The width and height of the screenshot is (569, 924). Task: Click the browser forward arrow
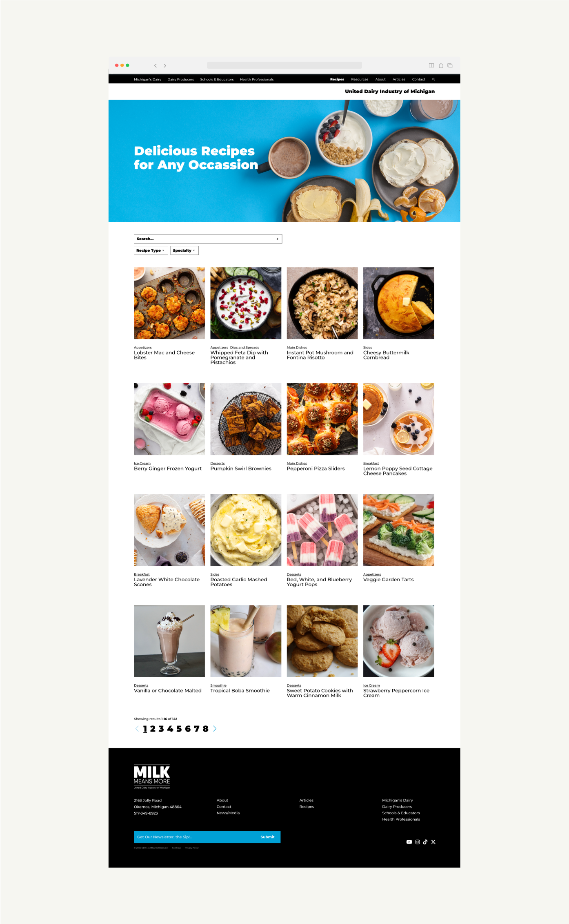[x=165, y=65]
